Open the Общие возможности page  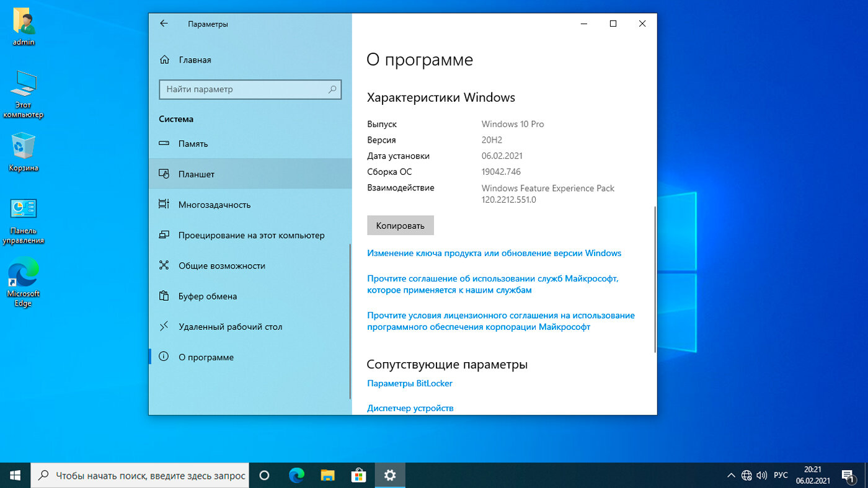point(250,265)
